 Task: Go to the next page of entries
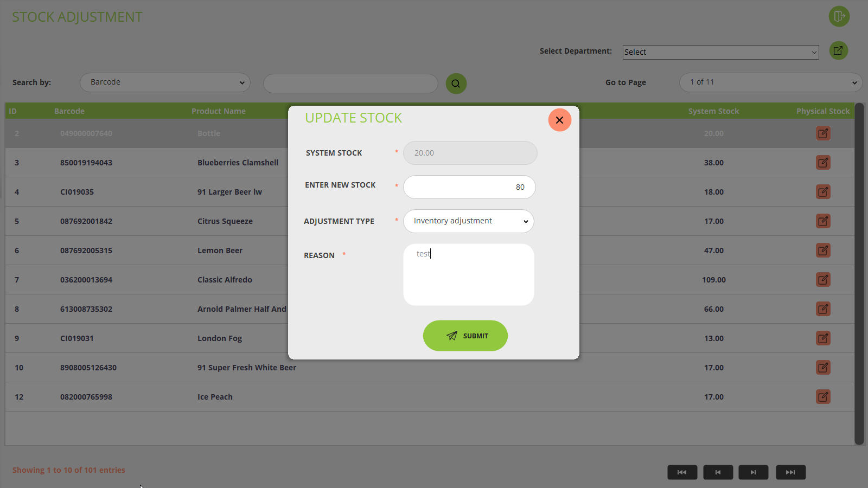753,472
